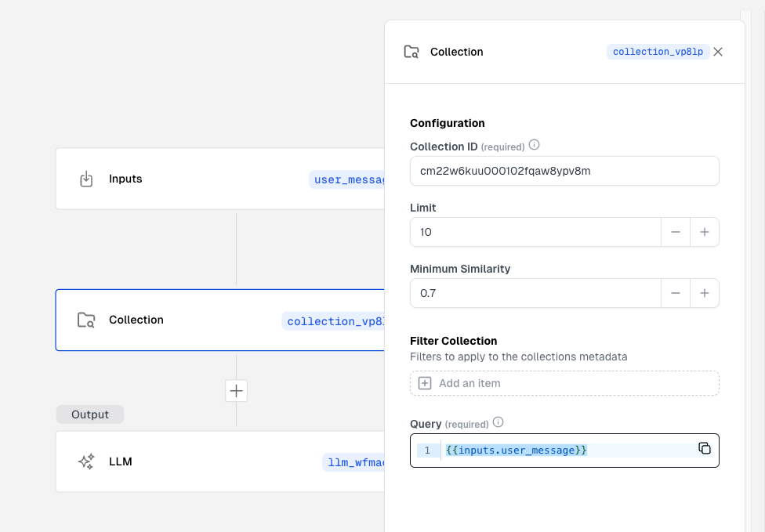The height and width of the screenshot is (532, 765).
Task: Click plus icon in Add an item
Action: click(x=425, y=383)
